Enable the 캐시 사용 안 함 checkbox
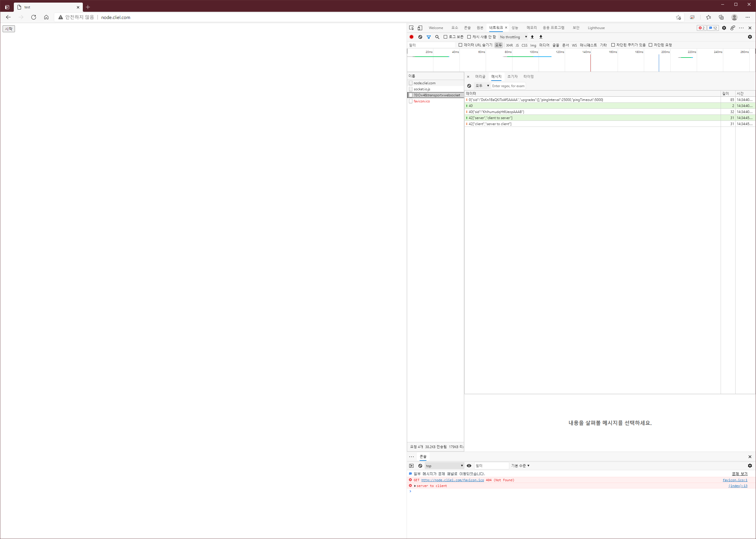 pos(469,37)
